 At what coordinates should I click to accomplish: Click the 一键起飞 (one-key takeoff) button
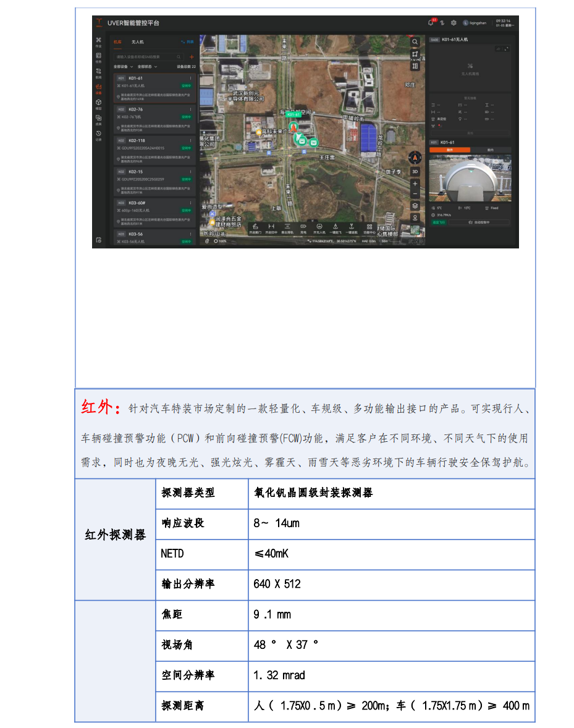[x=335, y=229]
